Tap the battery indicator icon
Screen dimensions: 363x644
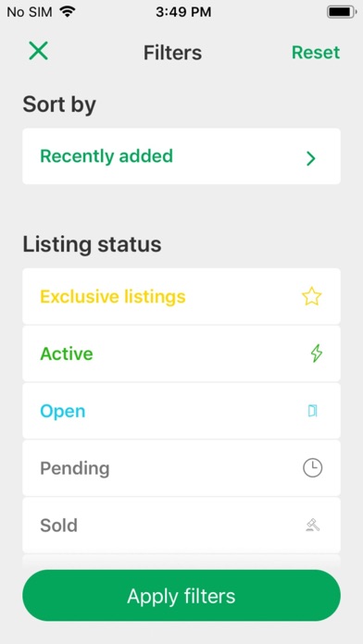[341, 12]
